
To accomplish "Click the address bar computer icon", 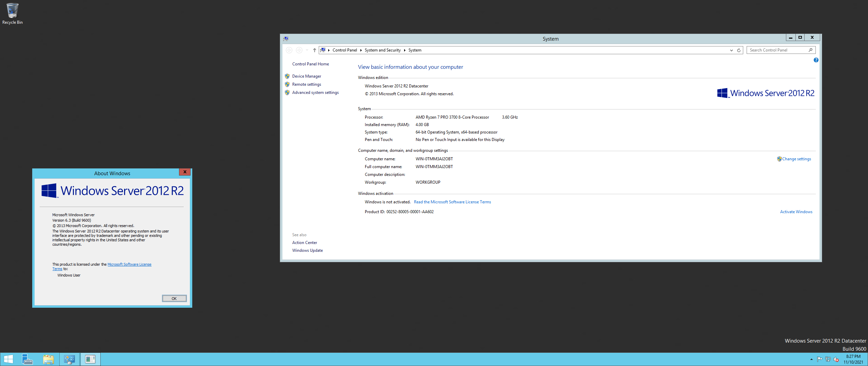I will coord(323,50).
